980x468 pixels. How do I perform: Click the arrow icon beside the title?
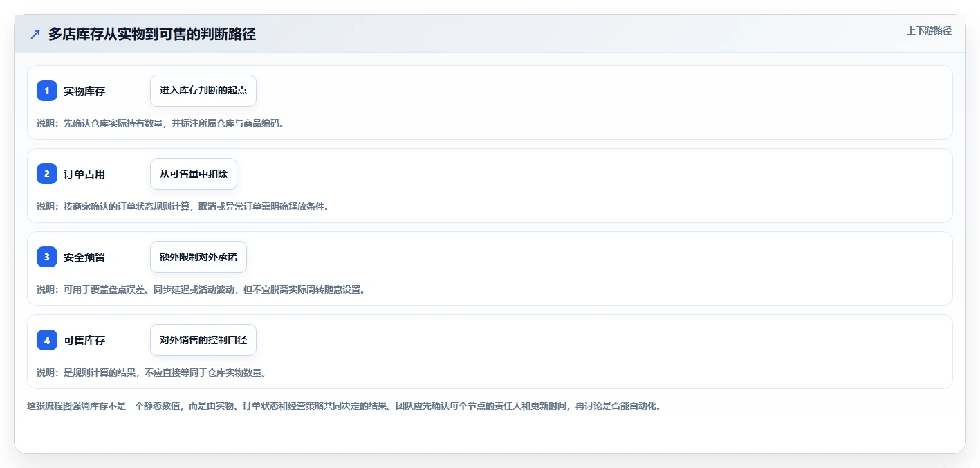coord(35,35)
